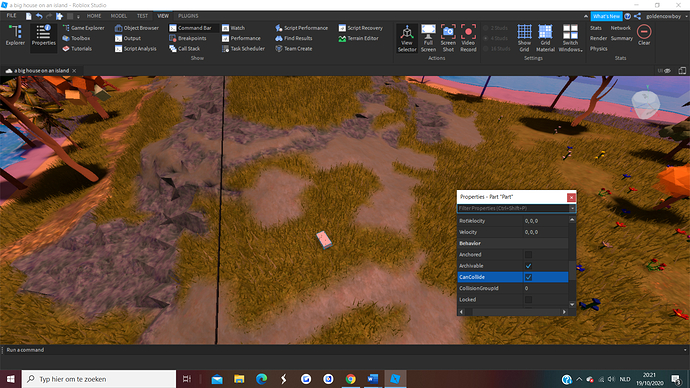Open Google Chrome from the taskbar
This screenshot has height=388, width=690.
[351, 379]
